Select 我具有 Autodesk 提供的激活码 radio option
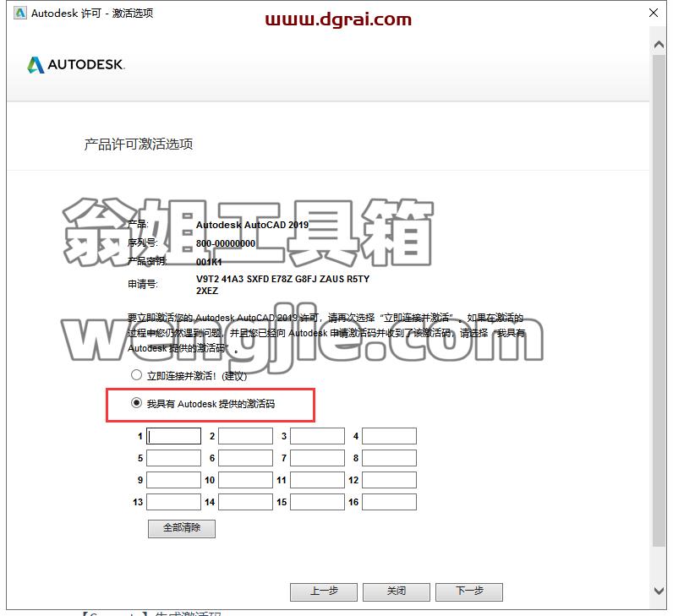This screenshot has width=673, height=616. pos(136,403)
